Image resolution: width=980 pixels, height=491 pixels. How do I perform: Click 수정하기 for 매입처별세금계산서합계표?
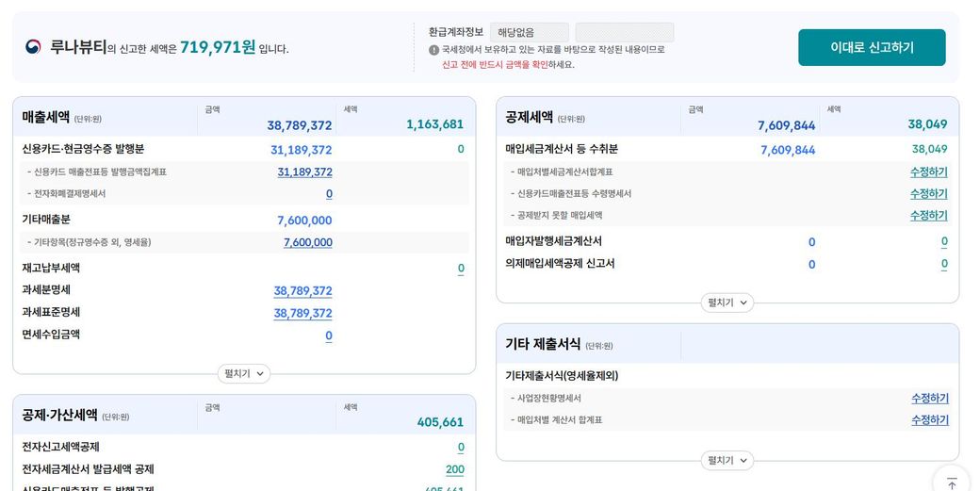coord(928,172)
